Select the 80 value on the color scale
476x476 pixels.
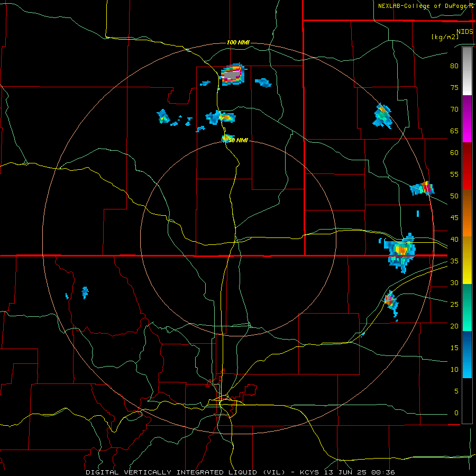pyautogui.click(x=454, y=66)
